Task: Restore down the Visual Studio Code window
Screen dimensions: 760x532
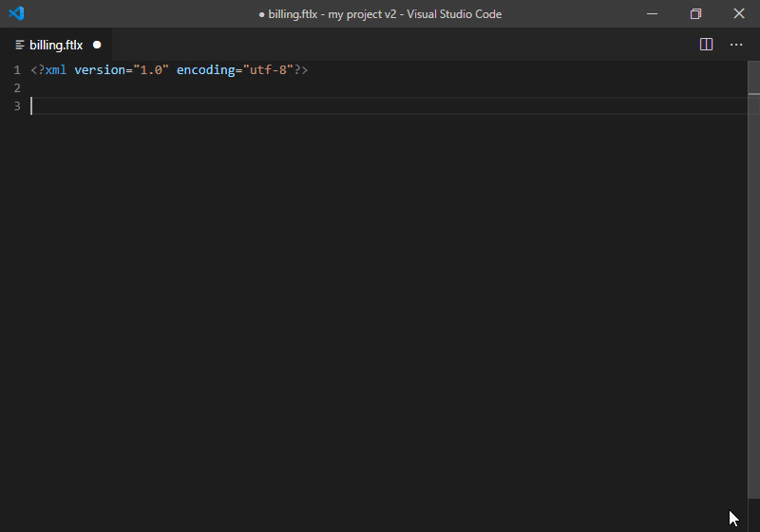Action: coord(695,13)
